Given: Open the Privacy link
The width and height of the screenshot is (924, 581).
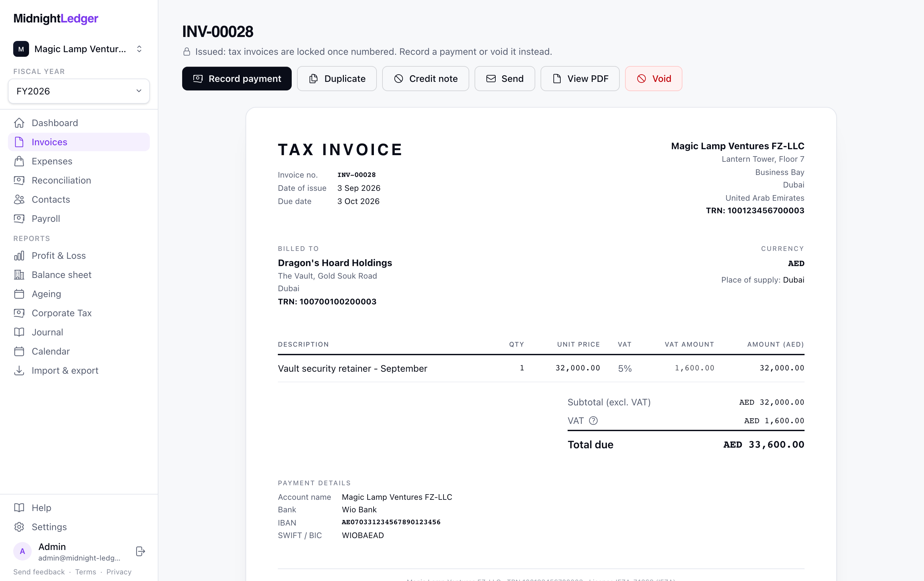Looking at the screenshot, I should (119, 572).
